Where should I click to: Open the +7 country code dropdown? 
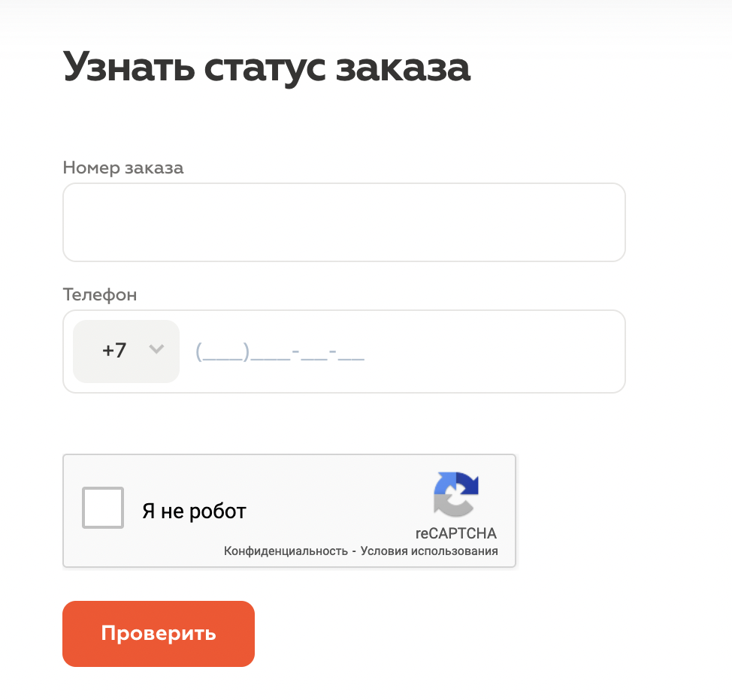click(126, 351)
